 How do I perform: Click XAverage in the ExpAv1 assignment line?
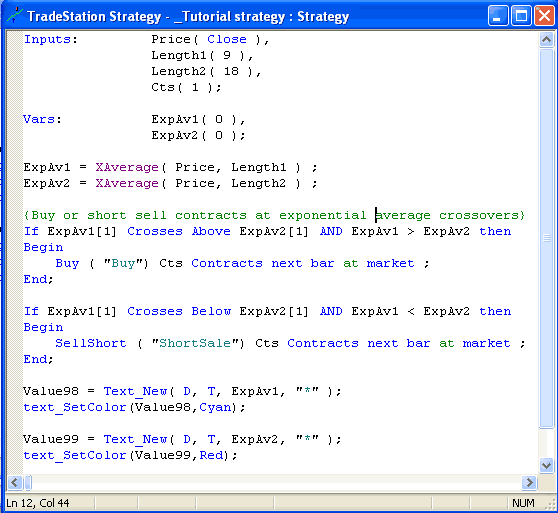click(x=127, y=167)
